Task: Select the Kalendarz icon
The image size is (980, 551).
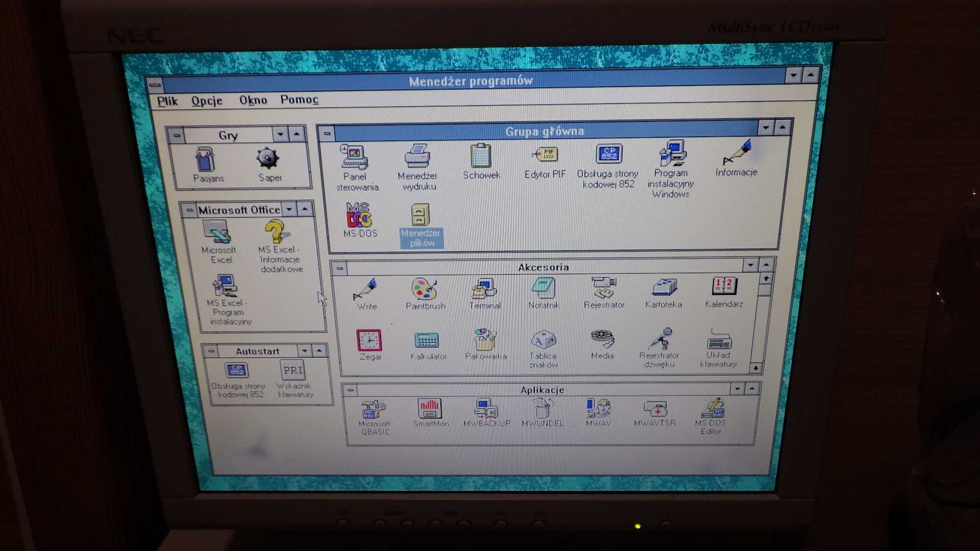Action: pyautogui.click(x=725, y=286)
